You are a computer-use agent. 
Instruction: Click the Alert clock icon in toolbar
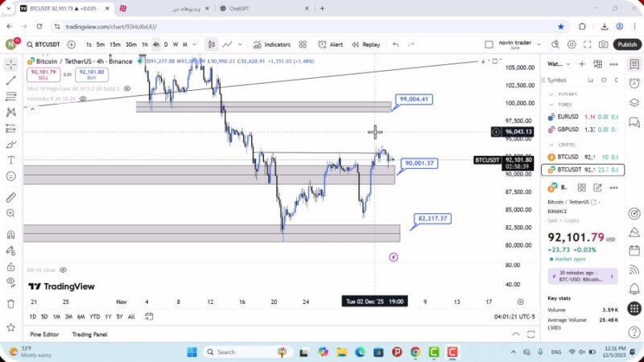[x=330, y=44]
